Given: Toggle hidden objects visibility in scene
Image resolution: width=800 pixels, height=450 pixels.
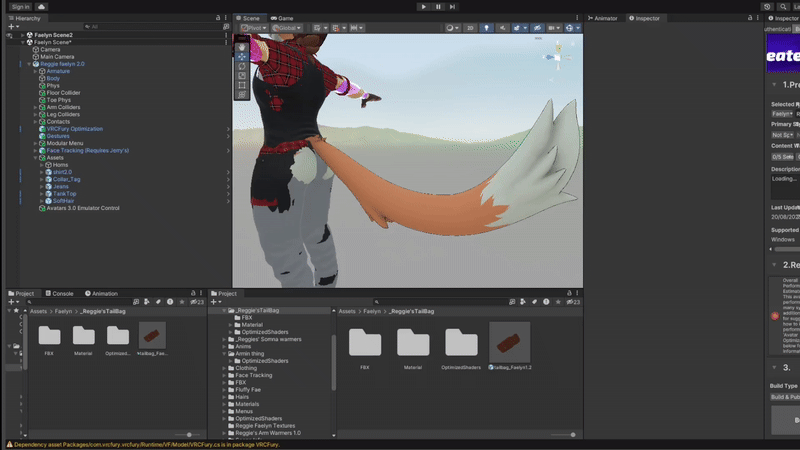Looking at the screenshot, I should 537,28.
